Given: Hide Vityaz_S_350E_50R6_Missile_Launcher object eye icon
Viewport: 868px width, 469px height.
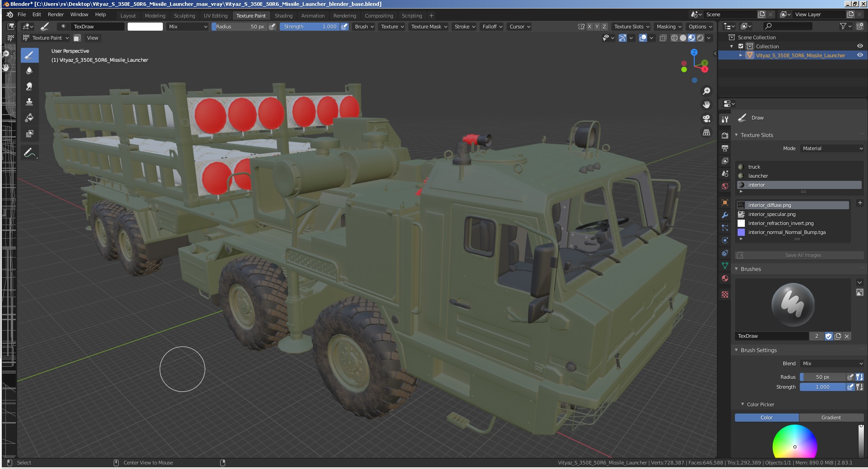Looking at the screenshot, I should point(860,55).
